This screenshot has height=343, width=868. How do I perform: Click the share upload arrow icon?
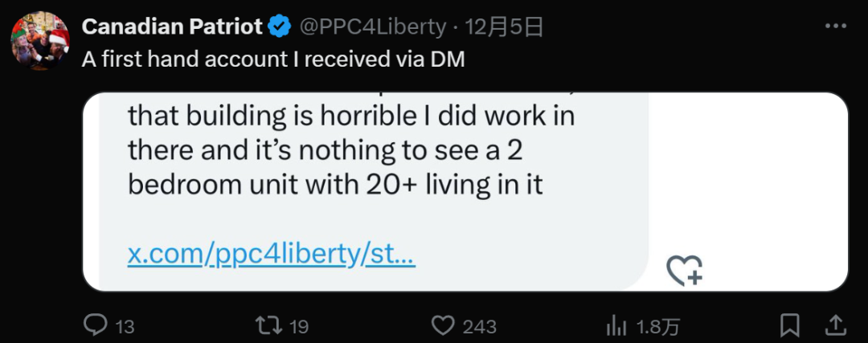[x=835, y=325]
